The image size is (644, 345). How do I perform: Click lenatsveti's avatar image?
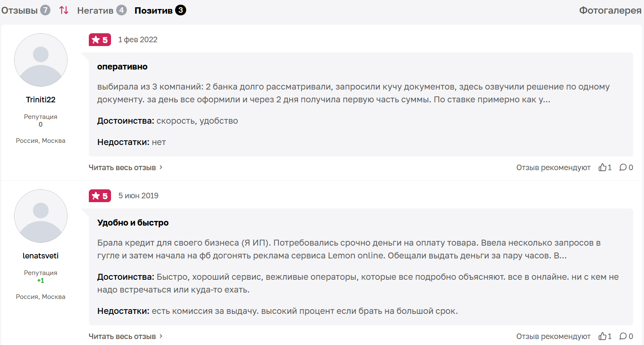click(x=41, y=216)
